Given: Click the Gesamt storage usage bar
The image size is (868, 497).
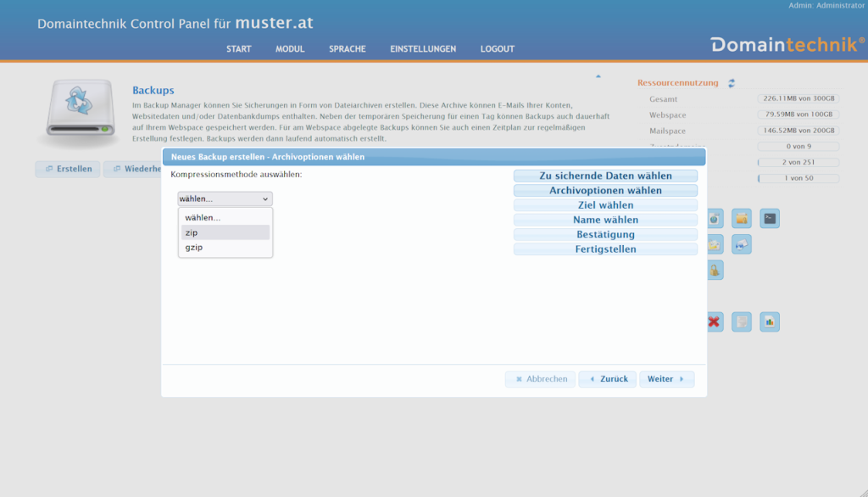Looking at the screenshot, I should tap(798, 99).
